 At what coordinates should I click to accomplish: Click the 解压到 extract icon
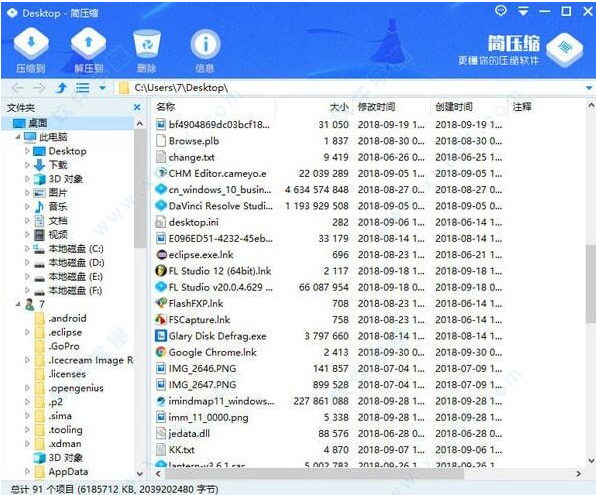89,43
